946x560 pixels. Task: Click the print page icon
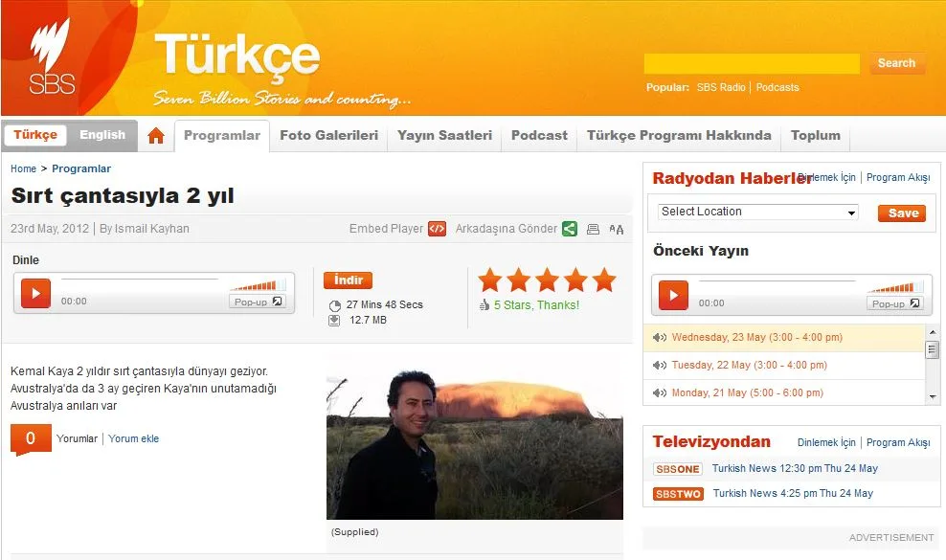coord(593,229)
